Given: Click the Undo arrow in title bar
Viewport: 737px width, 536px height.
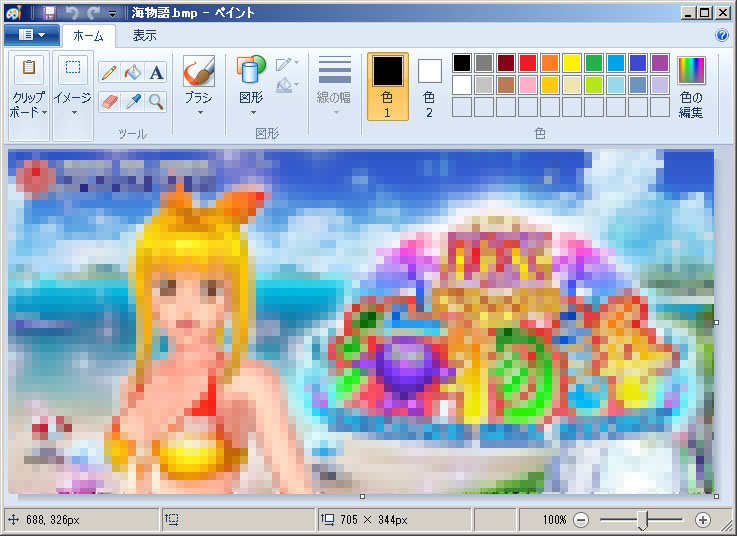Looking at the screenshot, I should click(x=72, y=13).
